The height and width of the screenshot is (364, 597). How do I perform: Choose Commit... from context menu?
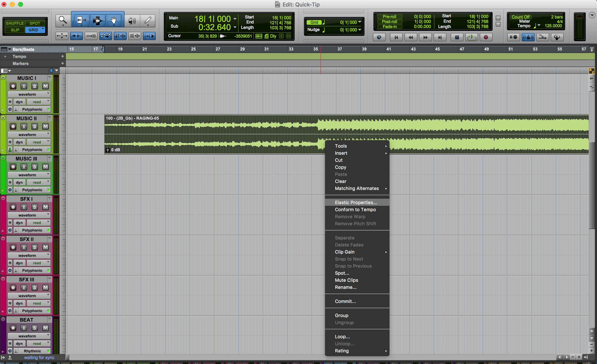point(357,301)
